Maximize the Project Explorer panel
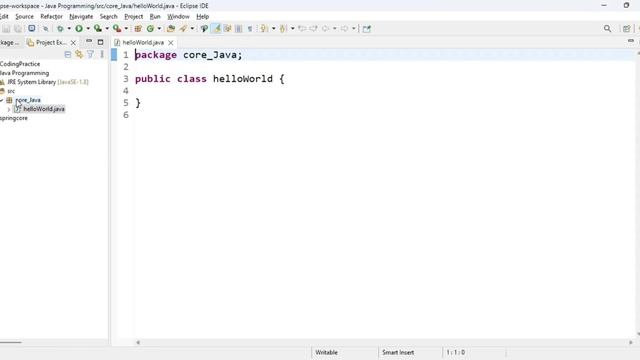640x360 pixels. pos(100,42)
